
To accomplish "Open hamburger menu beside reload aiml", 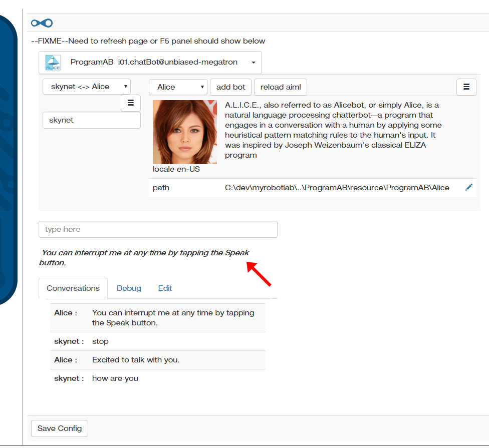I will pyautogui.click(x=466, y=87).
